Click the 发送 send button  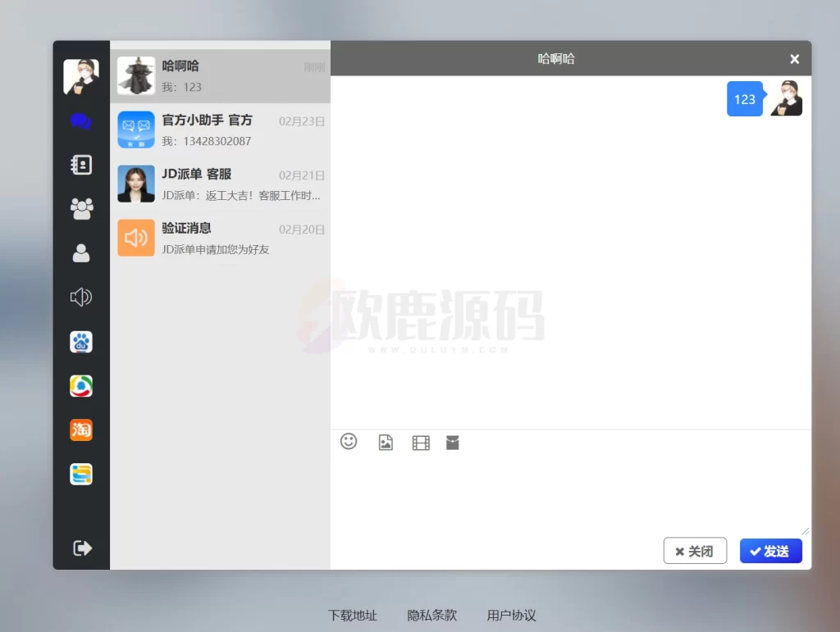click(770, 550)
